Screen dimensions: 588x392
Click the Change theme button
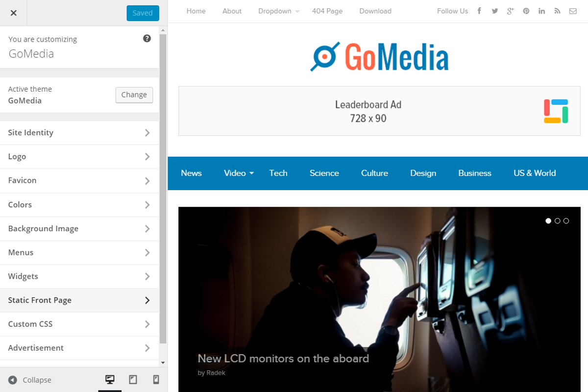(134, 95)
